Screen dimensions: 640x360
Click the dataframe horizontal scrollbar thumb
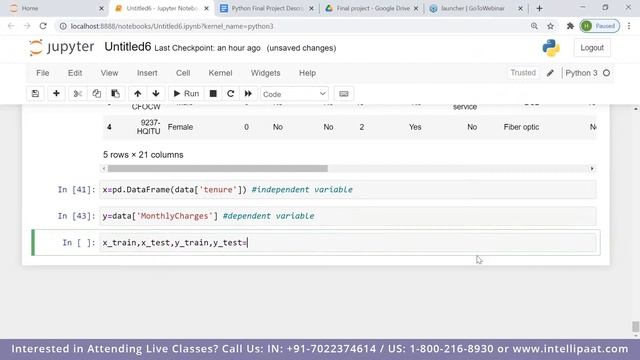tap(218, 169)
